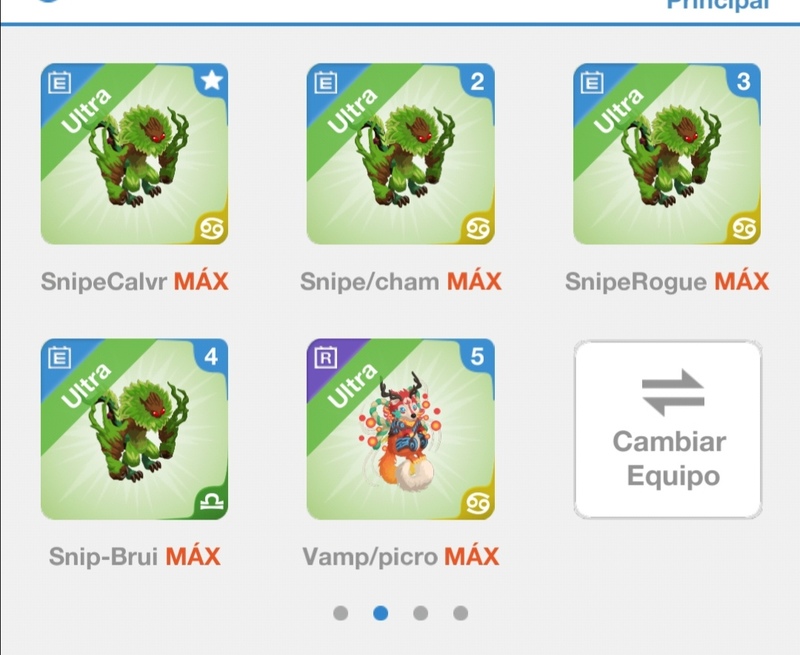Tap the star badge on SnipeCalvr card
This screenshot has height=655, width=800.
pyautogui.click(x=211, y=81)
